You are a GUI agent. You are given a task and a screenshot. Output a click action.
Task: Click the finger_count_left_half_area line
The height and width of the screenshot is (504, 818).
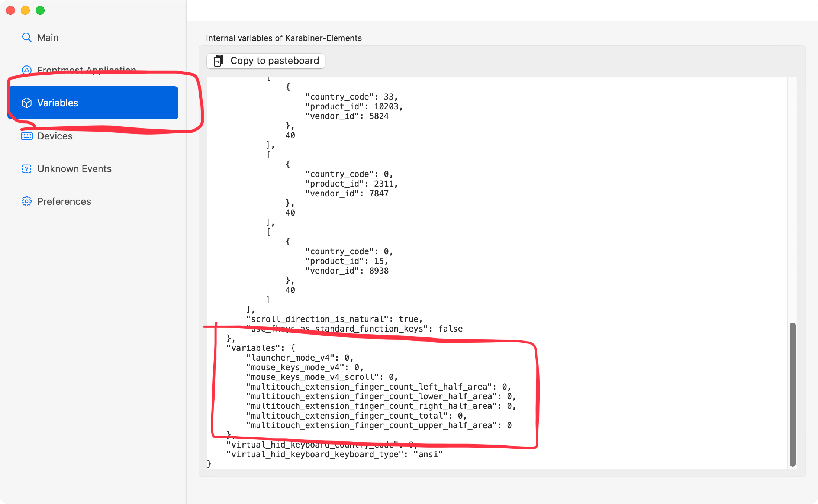click(x=379, y=387)
